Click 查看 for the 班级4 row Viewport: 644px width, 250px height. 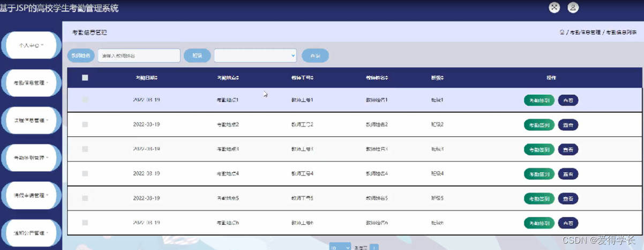568,174
